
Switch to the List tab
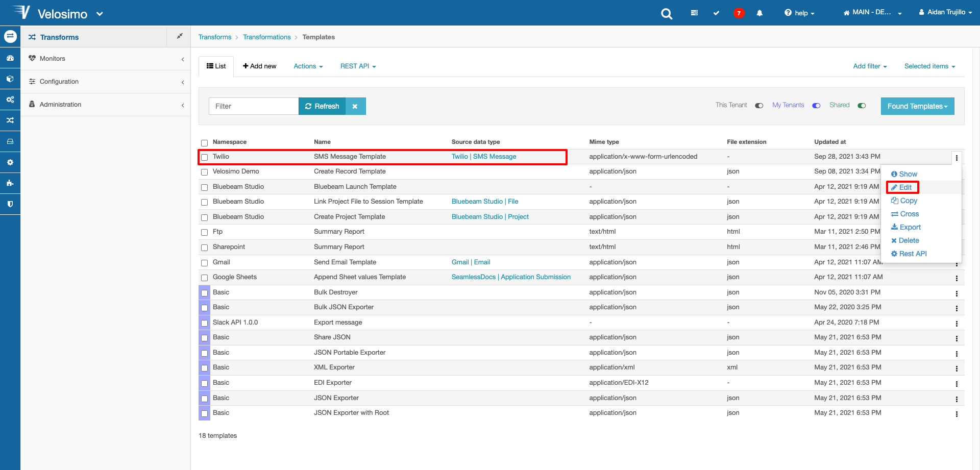[x=216, y=66]
